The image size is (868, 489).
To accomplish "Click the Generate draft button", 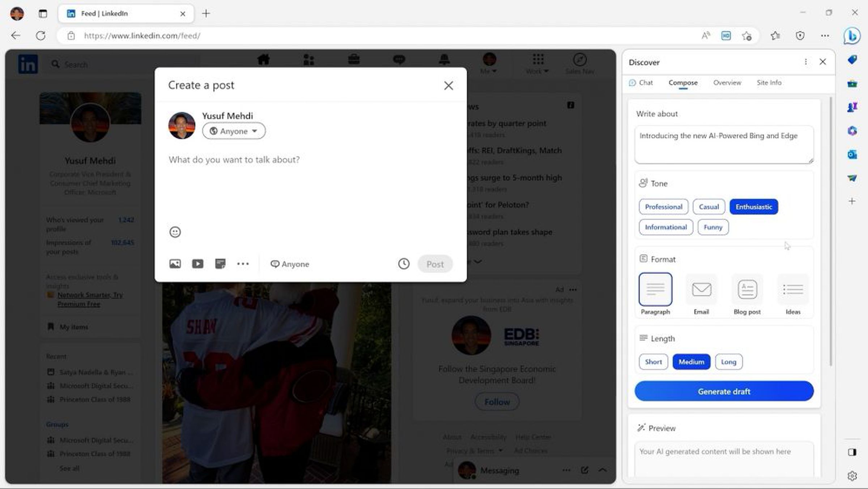I will 724,391.
